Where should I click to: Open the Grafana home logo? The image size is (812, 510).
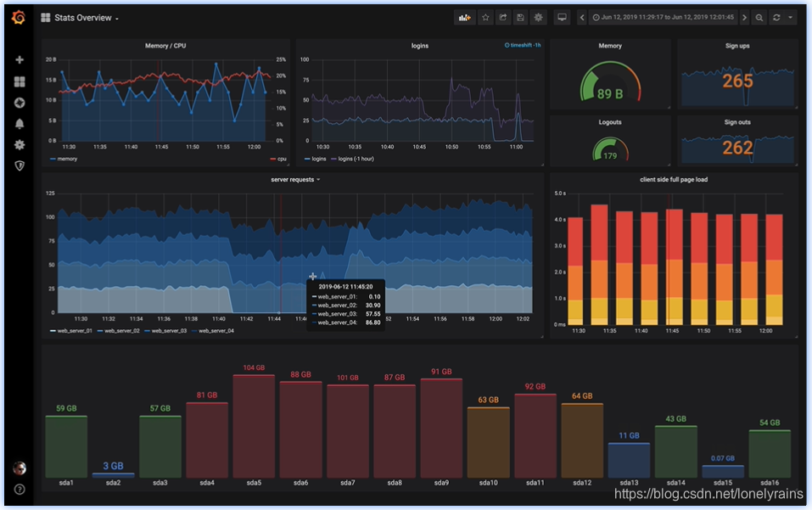pos(19,18)
